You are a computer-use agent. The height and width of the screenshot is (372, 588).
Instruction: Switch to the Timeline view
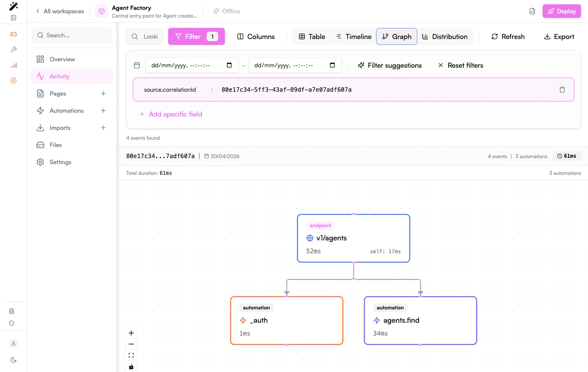353,36
